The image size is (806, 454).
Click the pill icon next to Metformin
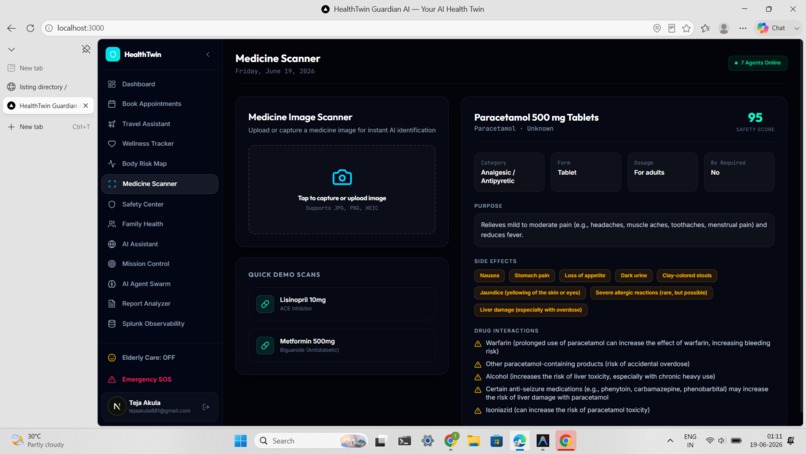265,346
